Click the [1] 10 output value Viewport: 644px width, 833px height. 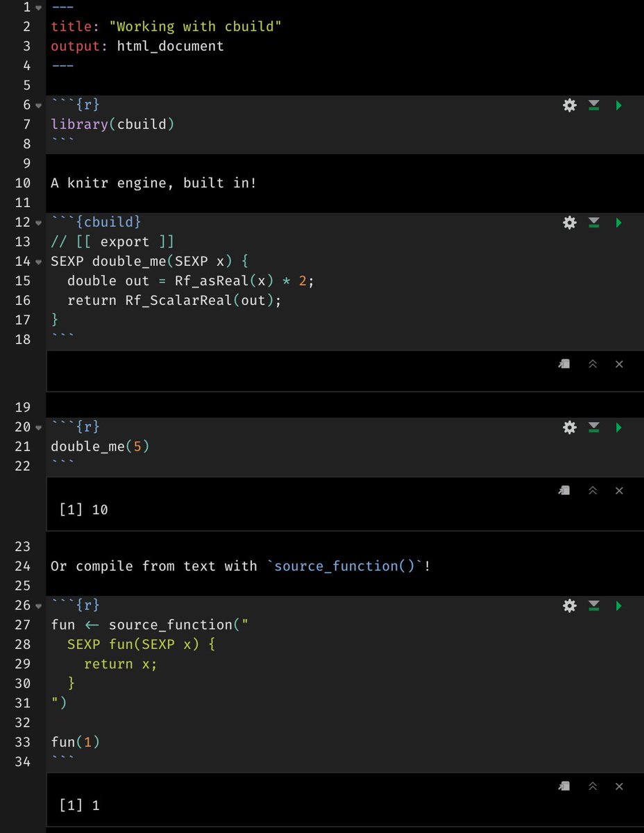[83, 510]
